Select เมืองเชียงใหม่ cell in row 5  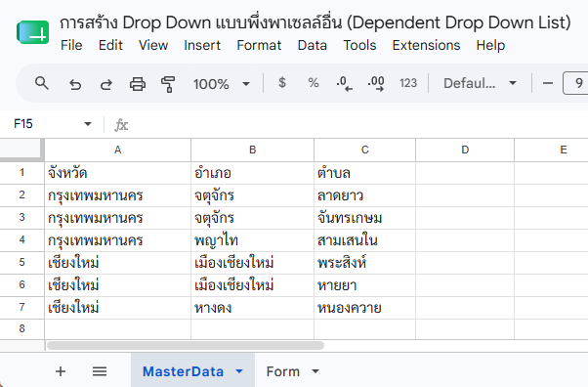point(252,263)
